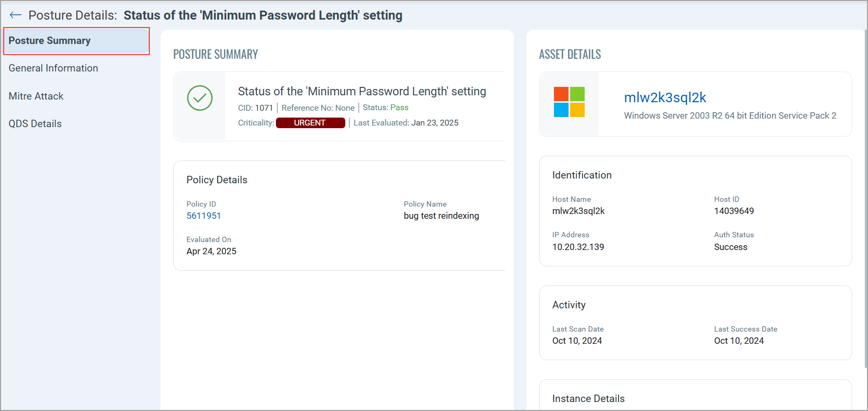Viewport: 868px width, 411px height.
Task: Open the General Information section
Action: tap(53, 68)
